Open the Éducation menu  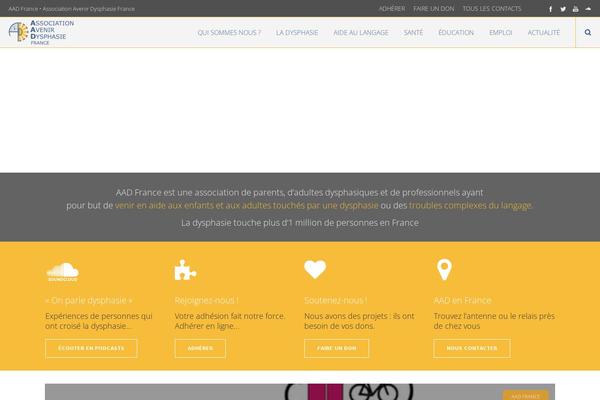[456, 33]
